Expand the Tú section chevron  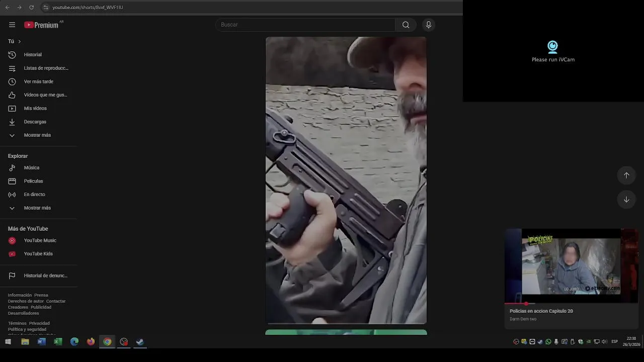point(19,41)
